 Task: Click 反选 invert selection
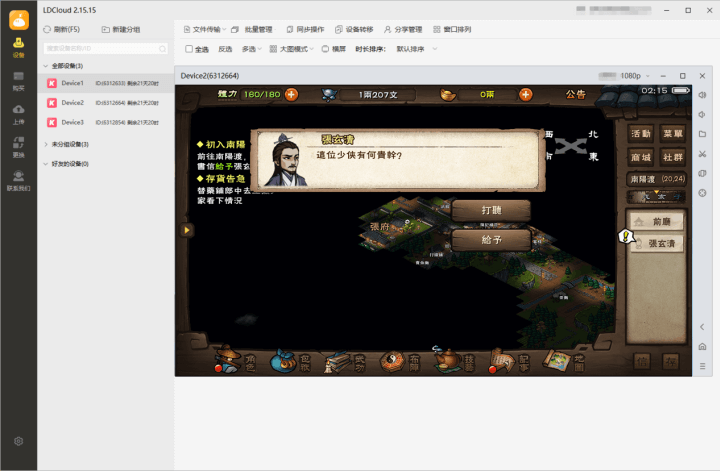pos(225,49)
